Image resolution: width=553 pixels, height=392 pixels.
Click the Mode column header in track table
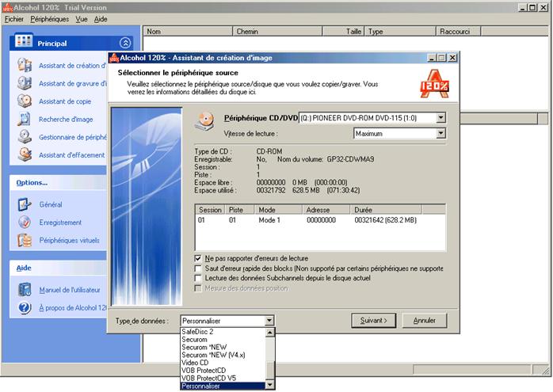coord(279,210)
